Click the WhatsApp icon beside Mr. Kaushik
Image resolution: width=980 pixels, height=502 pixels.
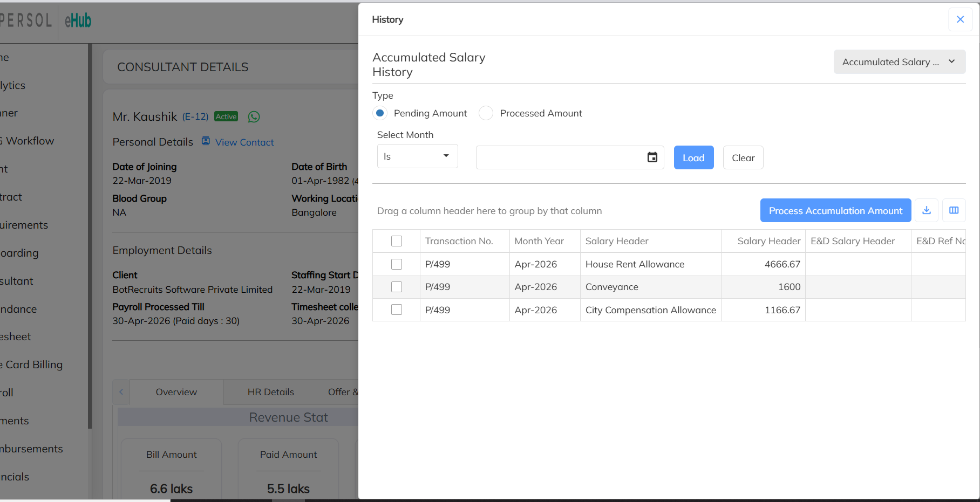click(x=254, y=116)
